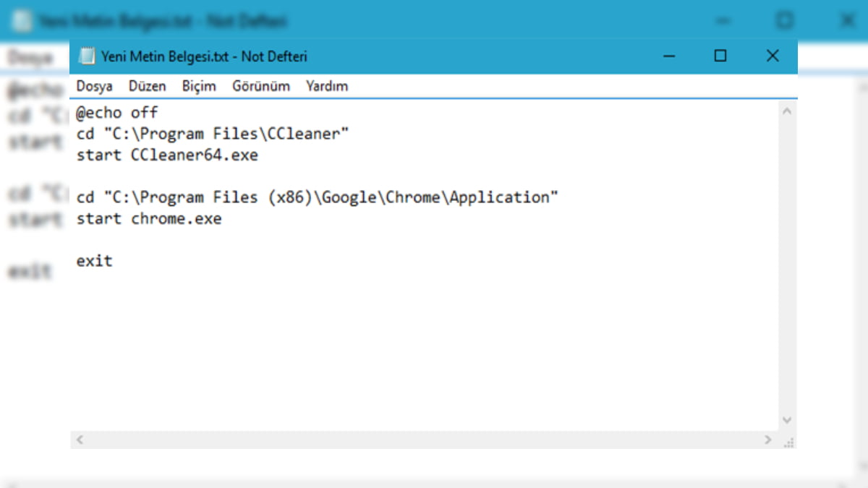
Task: Click the Notepad icon in the title bar
Action: pos(87,56)
